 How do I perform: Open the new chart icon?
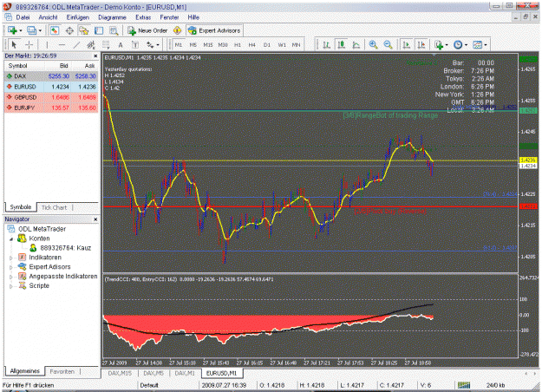click(x=12, y=30)
